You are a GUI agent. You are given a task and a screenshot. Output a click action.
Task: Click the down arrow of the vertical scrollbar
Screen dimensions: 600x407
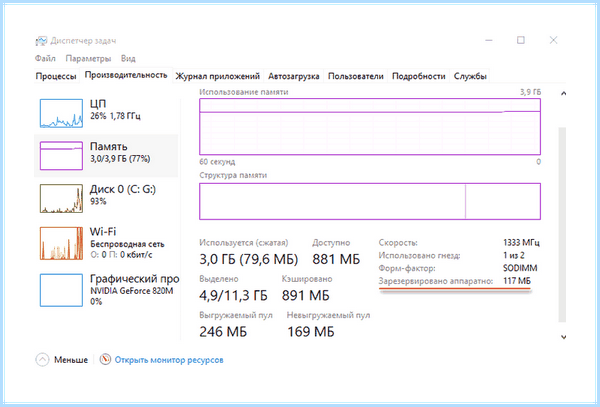[x=563, y=337]
